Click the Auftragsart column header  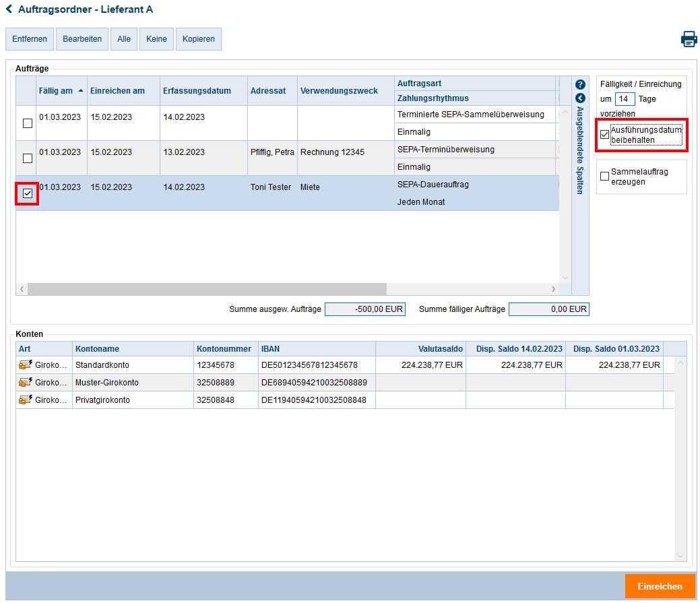coord(475,84)
